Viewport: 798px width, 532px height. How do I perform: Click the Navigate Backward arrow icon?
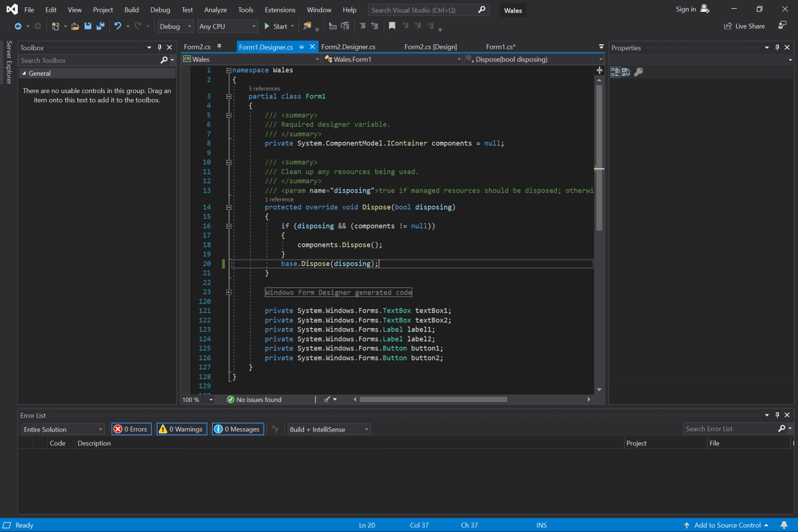[x=18, y=26]
